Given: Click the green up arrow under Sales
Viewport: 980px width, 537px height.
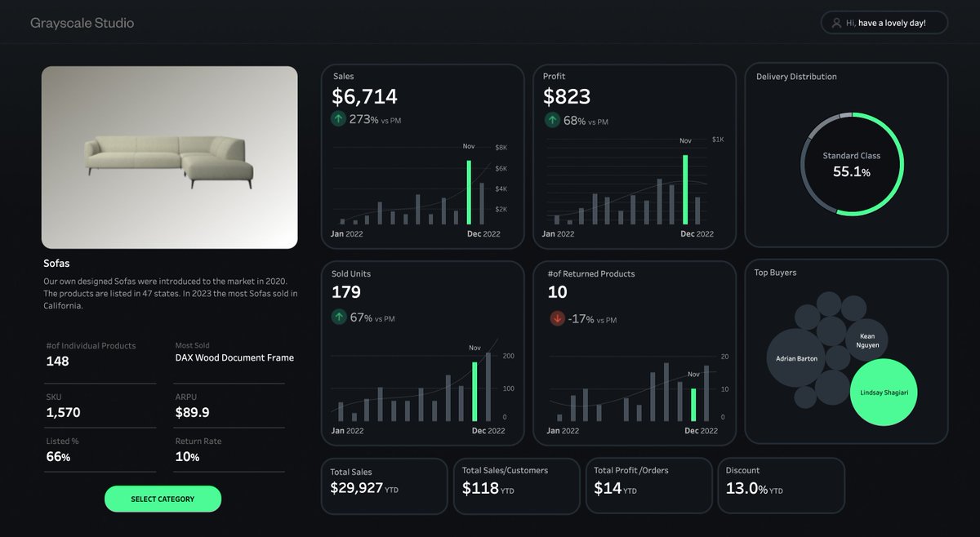Looking at the screenshot, I should coord(339,119).
